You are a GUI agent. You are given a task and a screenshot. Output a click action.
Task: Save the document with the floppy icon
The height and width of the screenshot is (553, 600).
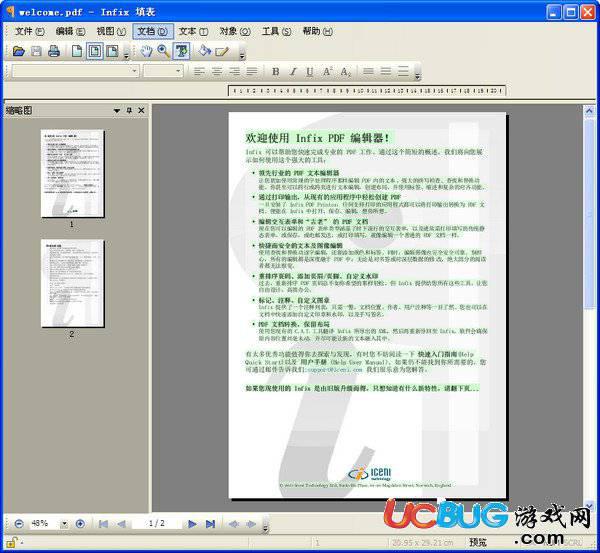(x=36, y=51)
